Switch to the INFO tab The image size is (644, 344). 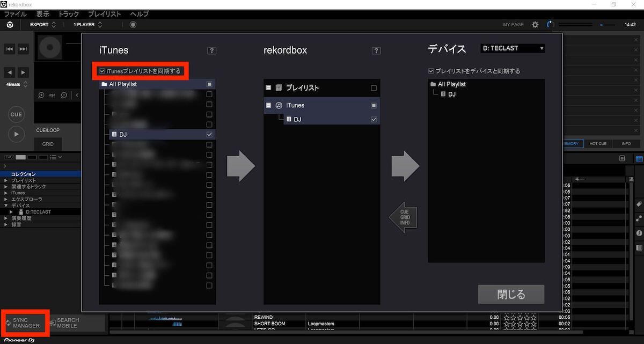(x=626, y=144)
